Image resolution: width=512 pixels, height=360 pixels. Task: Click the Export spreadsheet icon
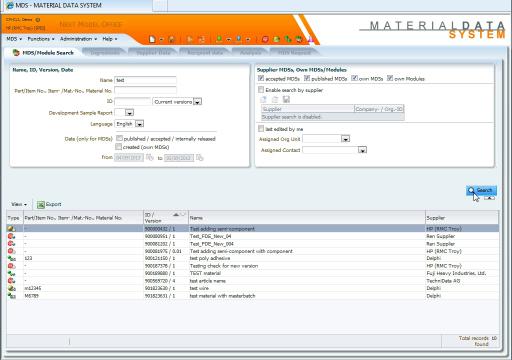(x=41, y=205)
